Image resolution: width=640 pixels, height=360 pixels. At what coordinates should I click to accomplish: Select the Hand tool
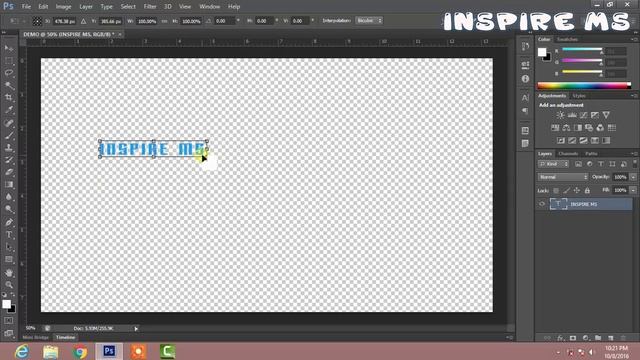point(9,273)
